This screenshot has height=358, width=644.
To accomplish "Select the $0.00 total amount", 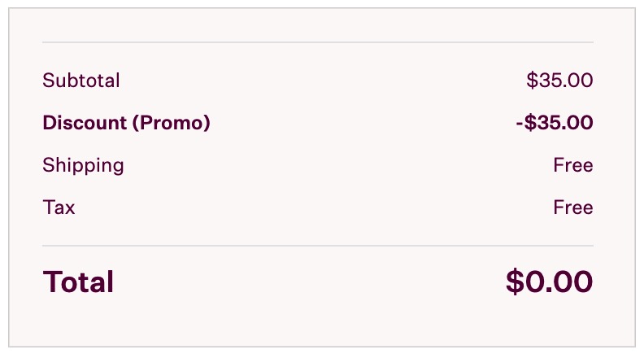I will point(549,282).
